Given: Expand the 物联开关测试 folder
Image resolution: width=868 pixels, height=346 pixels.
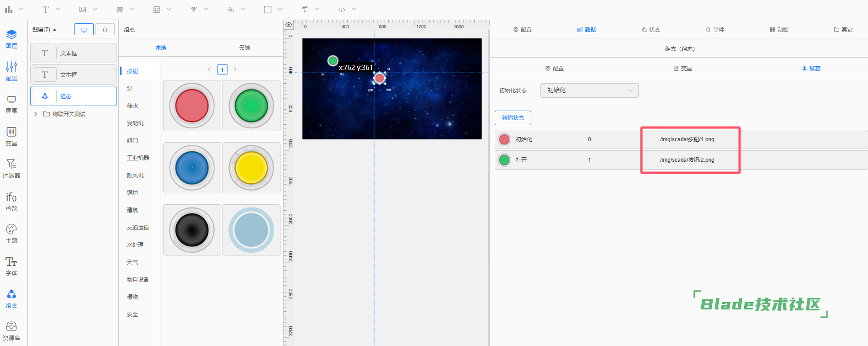Looking at the screenshot, I should [36, 114].
